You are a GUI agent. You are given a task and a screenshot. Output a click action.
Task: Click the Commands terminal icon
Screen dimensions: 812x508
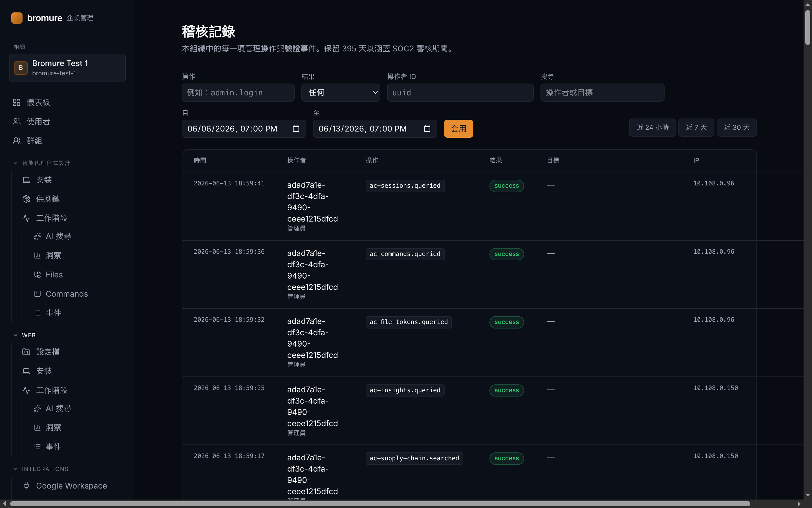coord(37,294)
